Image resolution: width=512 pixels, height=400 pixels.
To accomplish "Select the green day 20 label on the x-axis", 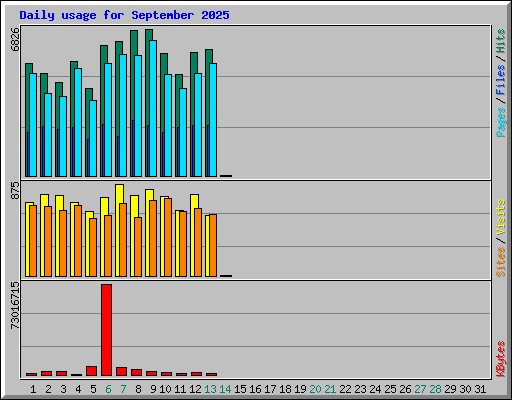I will [x=315, y=389].
